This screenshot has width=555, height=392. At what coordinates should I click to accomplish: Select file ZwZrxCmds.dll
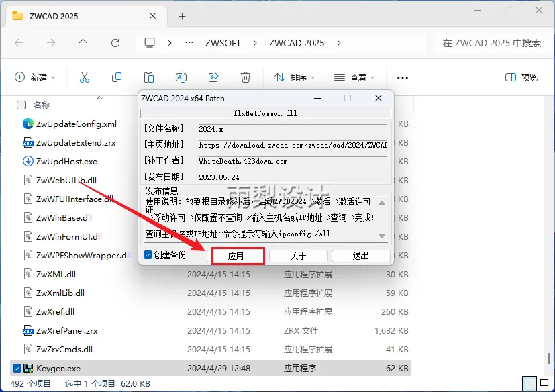point(64,349)
